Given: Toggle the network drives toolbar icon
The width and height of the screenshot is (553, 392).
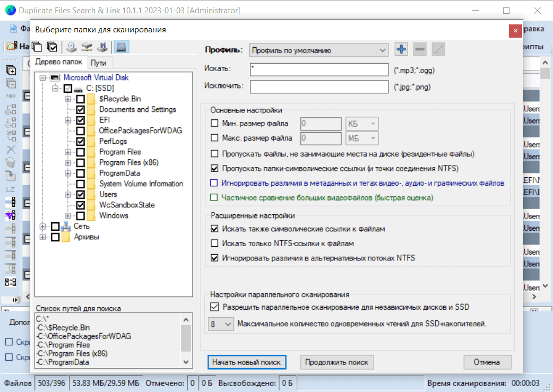Looking at the screenshot, I should (87, 47).
